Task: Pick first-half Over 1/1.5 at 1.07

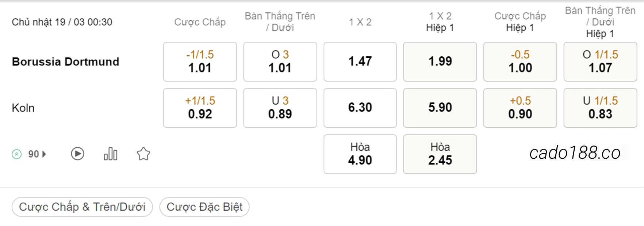Action: (600, 61)
